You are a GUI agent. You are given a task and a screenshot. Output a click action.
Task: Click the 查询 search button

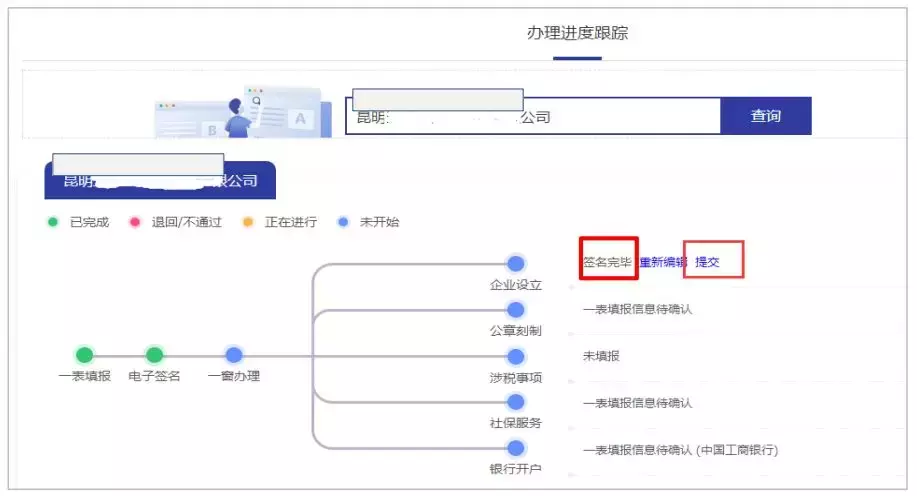[766, 116]
